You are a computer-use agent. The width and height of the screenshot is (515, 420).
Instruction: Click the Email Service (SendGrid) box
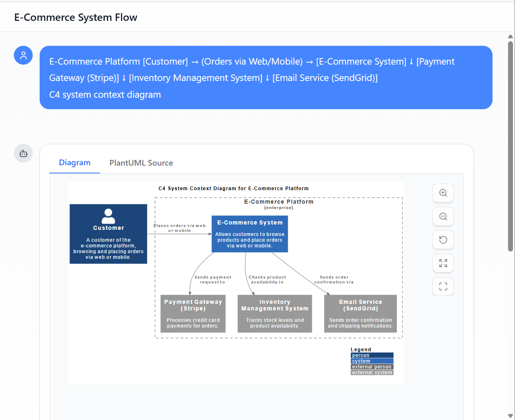click(x=360, y=314)
